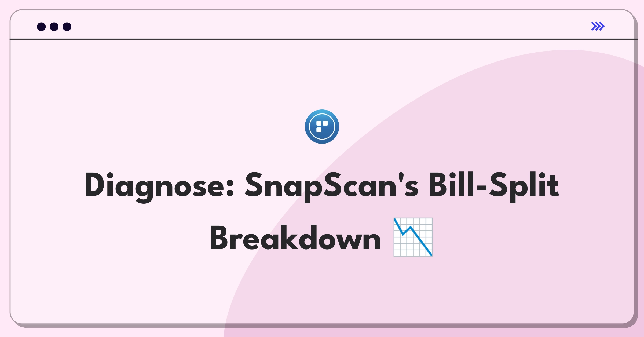The height and width of the screenshot is (337, 644).
Task: Select the browser window tab bar
Action: pyautogui.click(x=322, y=27)
